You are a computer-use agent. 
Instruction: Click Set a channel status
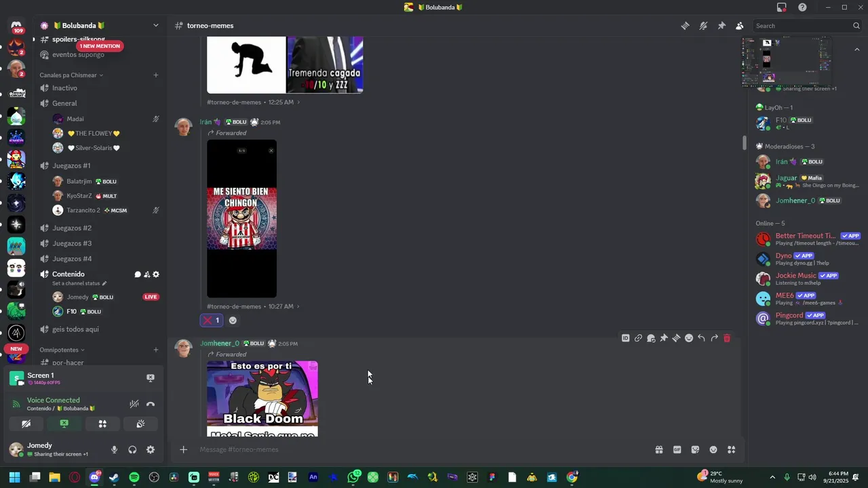[79, 283]
